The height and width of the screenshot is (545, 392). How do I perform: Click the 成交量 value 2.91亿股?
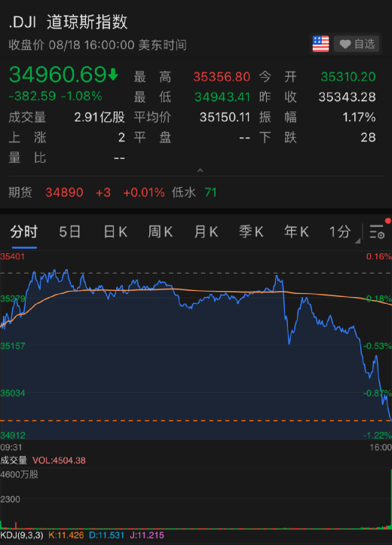point(100,117)
